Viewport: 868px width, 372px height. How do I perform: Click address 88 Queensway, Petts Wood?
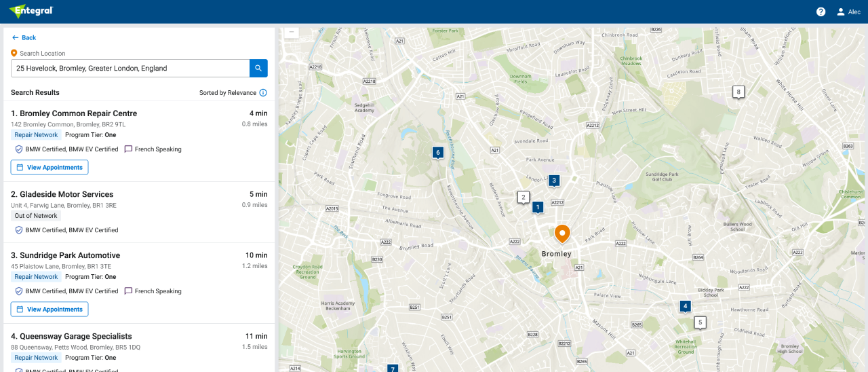pos(76,347)
